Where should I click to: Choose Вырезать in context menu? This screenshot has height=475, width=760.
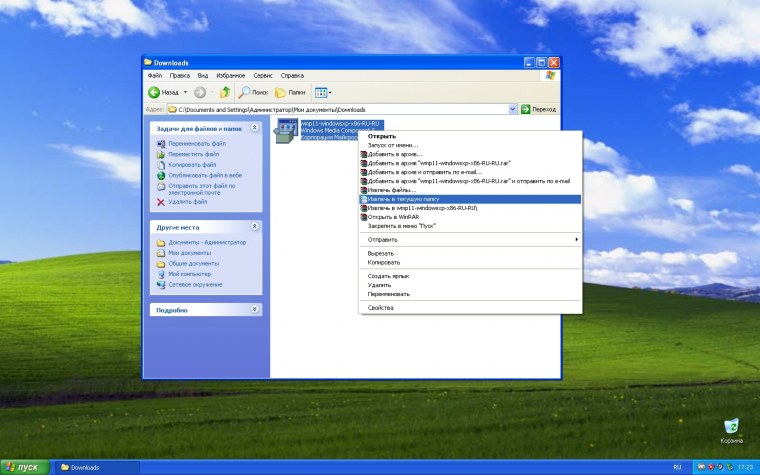pyautogui.click(x=470, y=253)
